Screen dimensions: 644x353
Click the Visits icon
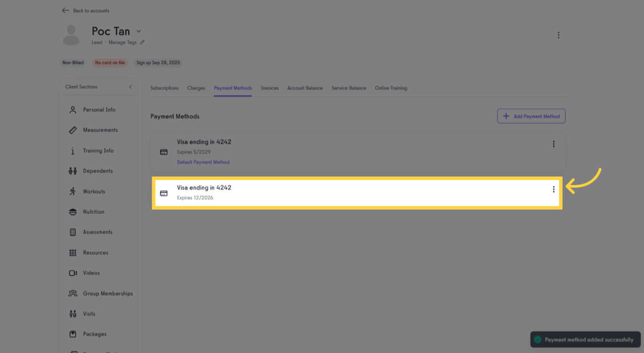[x=73, y=314]
